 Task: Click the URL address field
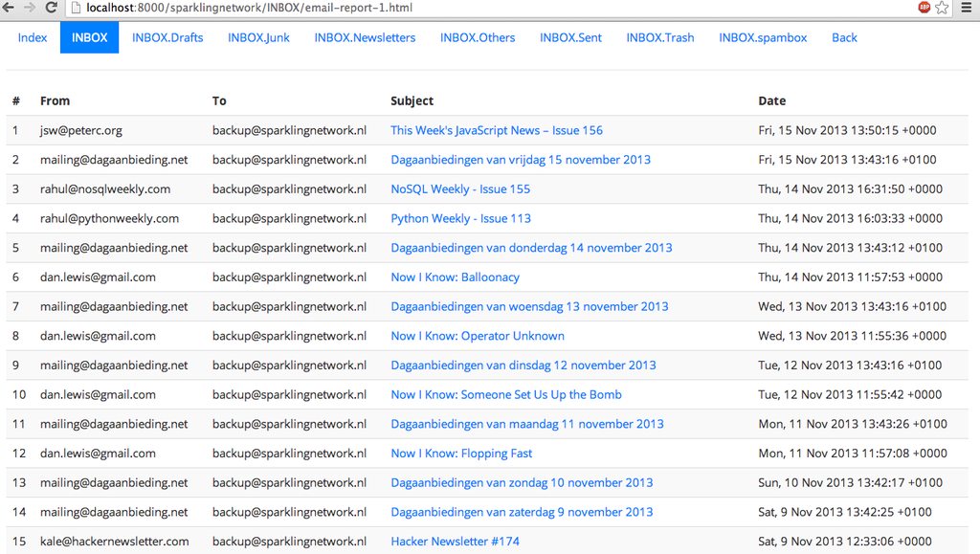click(x=487, y=8)
